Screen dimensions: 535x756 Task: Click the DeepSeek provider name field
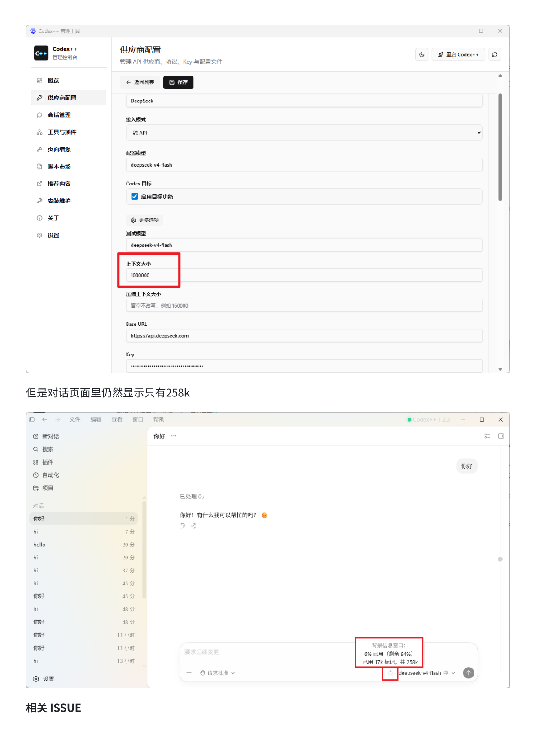pyautogui.click(x=304, y=101)
